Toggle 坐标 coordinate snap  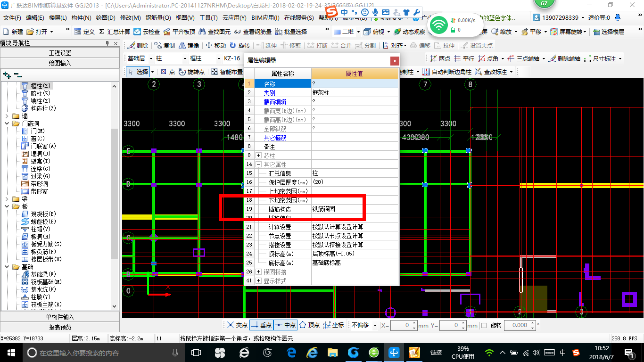coord(334,325)
